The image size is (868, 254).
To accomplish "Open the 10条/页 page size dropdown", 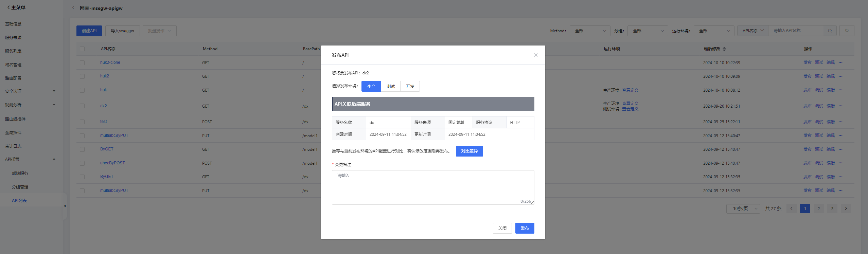I will (743, 208).
